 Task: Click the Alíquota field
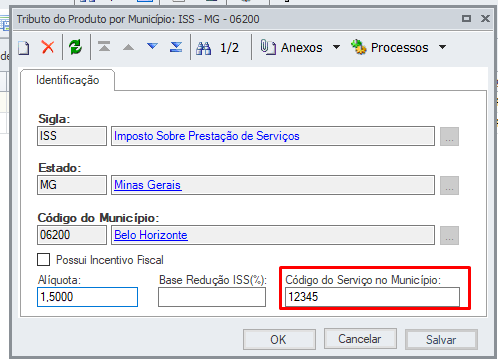[87, 297]
